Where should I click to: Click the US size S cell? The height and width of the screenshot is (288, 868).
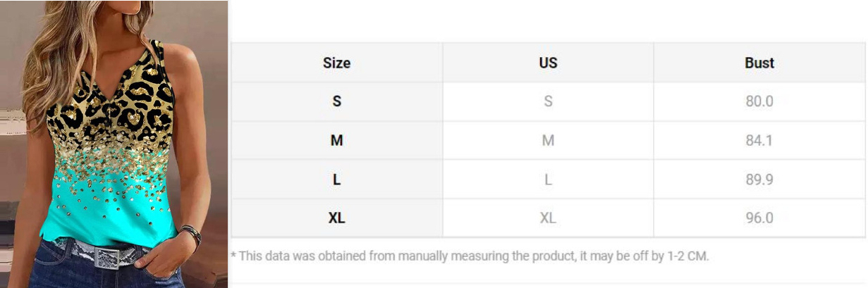click(x=548, y=101)
